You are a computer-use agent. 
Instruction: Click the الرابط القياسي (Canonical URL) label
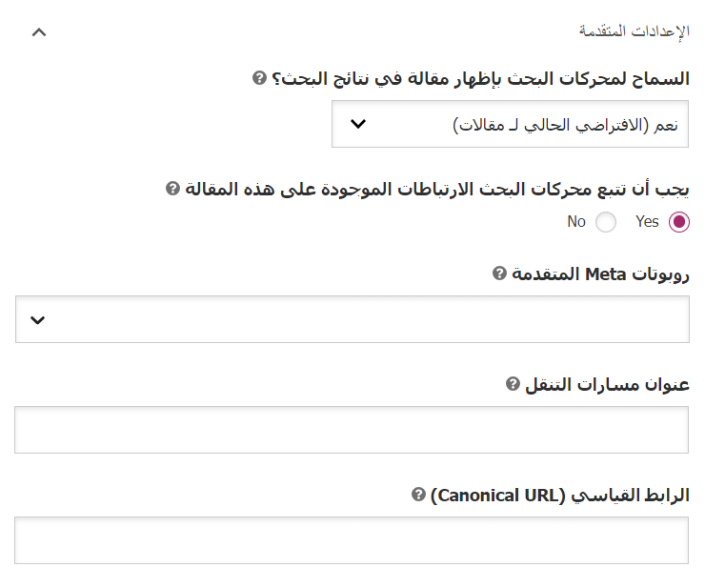pos(560,496)
